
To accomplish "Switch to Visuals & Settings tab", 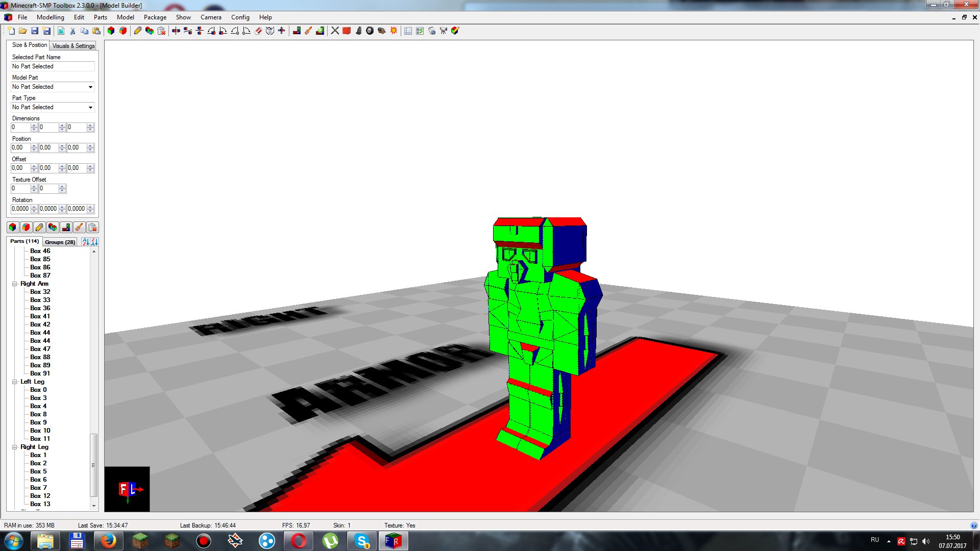I will pos(73,46).
